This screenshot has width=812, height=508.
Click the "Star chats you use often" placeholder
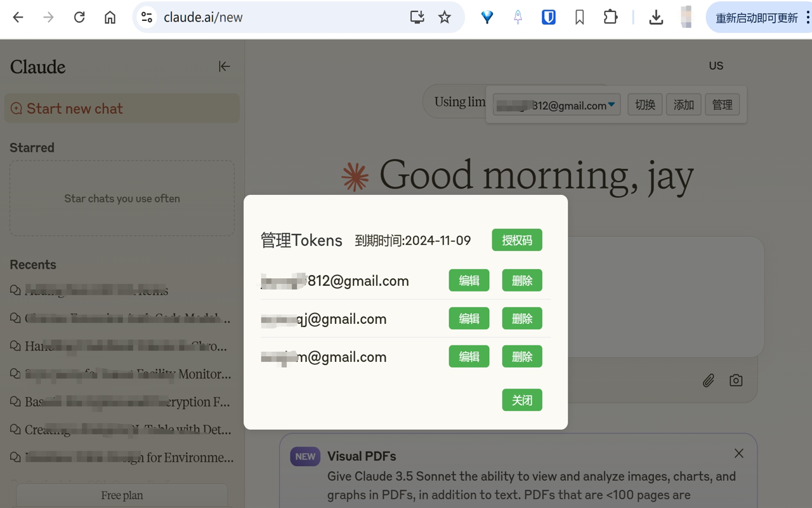[122, 199]
